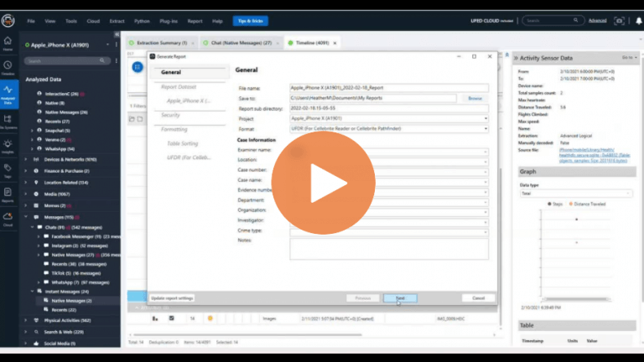Click the blue round icon behind dialog

138,67
